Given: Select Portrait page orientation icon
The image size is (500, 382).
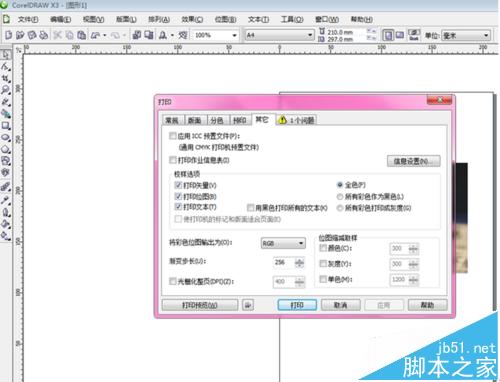Looking at the screenshot, I should coord(388,35).
